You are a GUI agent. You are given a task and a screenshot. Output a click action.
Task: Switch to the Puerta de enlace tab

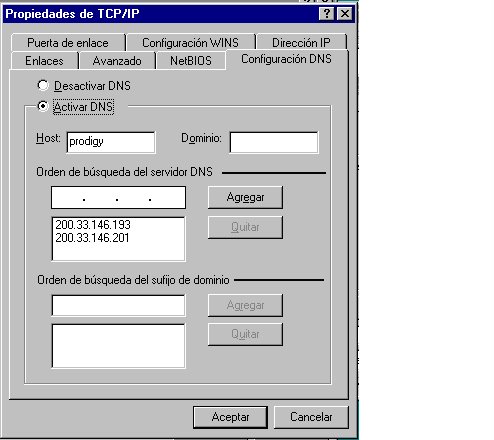(68, 43)
